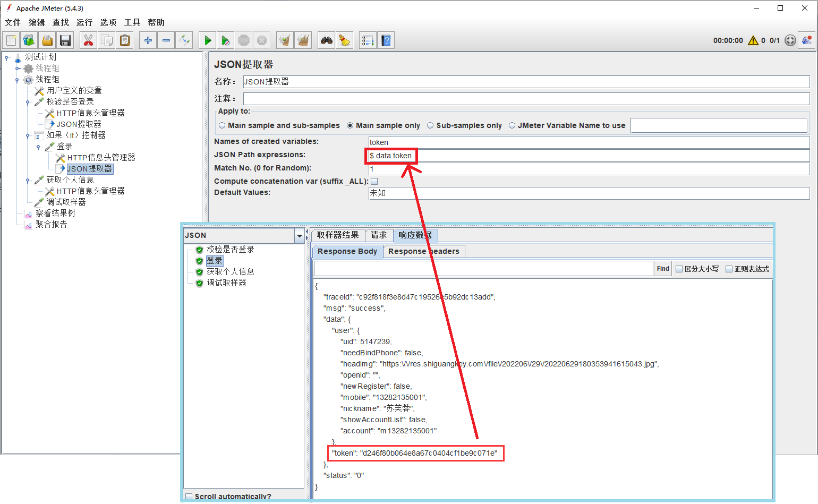Screen dimensions: 818x504
Task: Collapse the 校验是否登录 tree node
Action: tap(28, 102)
